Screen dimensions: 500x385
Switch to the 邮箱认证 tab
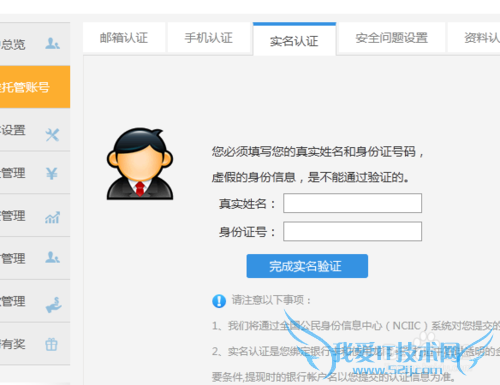pos(124,38)
